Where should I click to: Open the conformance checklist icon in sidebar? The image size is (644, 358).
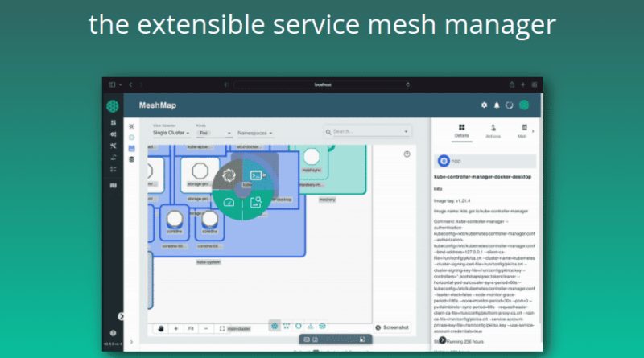(114, 169)
